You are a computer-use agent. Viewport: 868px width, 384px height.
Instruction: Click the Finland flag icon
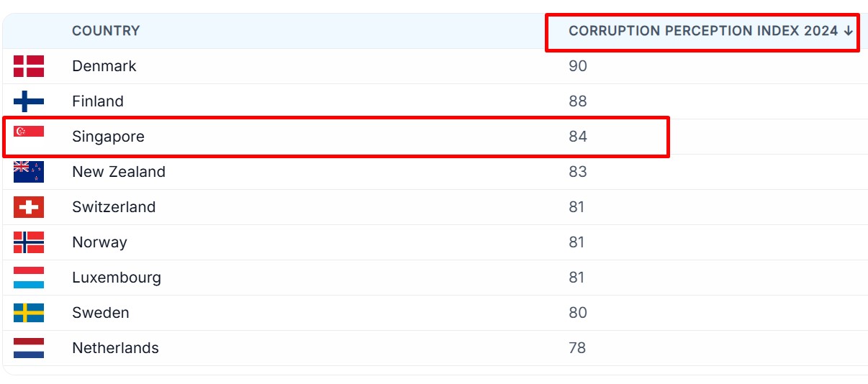click(29, 101)
